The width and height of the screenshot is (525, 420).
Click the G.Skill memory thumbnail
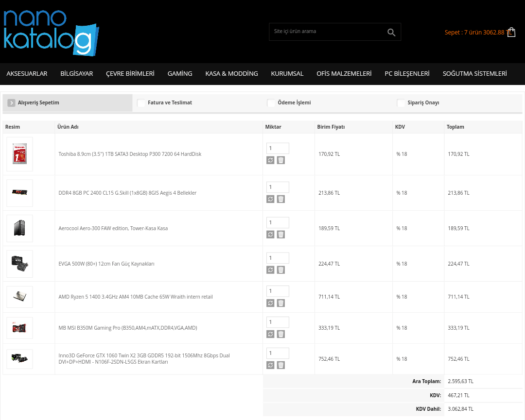click(x=20, y=193)
